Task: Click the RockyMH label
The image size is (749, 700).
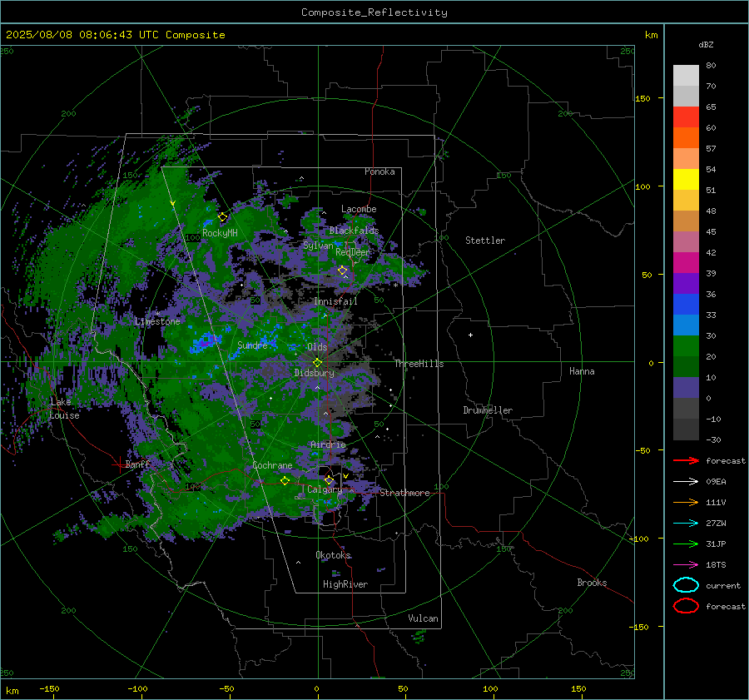Action: (220, 233)
